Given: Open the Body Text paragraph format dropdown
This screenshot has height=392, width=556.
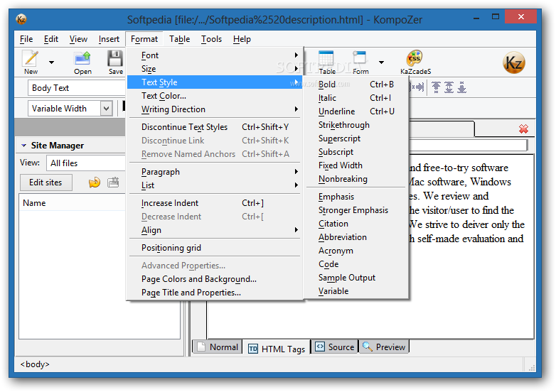Looking at the screenshot, I should (x=76, y=88).
